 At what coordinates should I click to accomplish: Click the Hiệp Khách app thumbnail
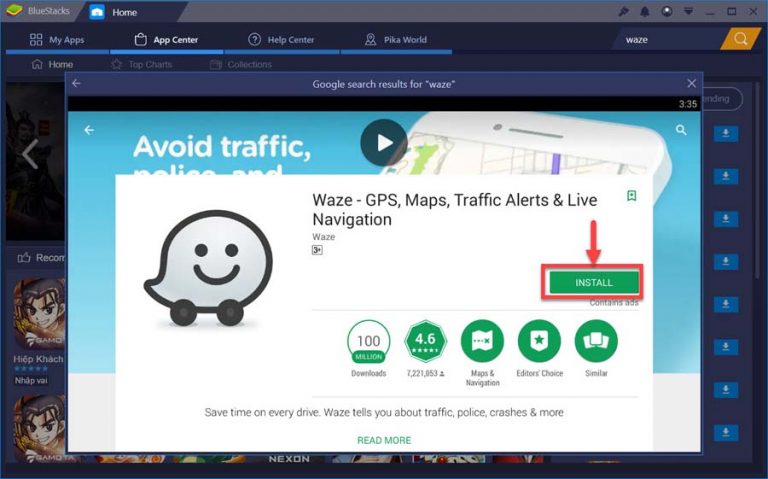[x=39, y=313]
